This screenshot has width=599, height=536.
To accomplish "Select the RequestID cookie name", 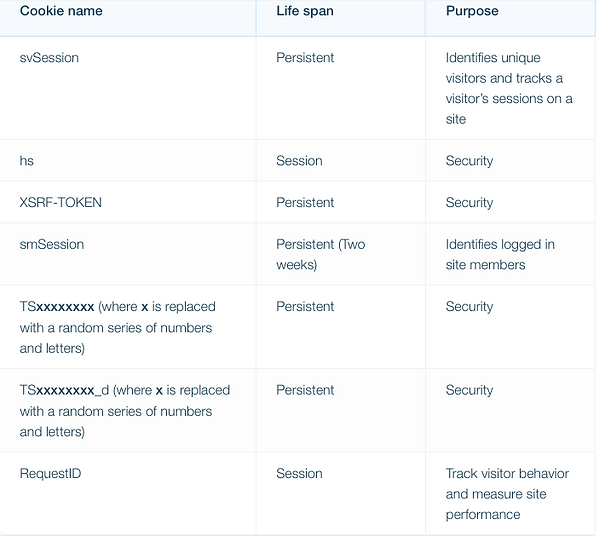I will [x=50, y=473].
